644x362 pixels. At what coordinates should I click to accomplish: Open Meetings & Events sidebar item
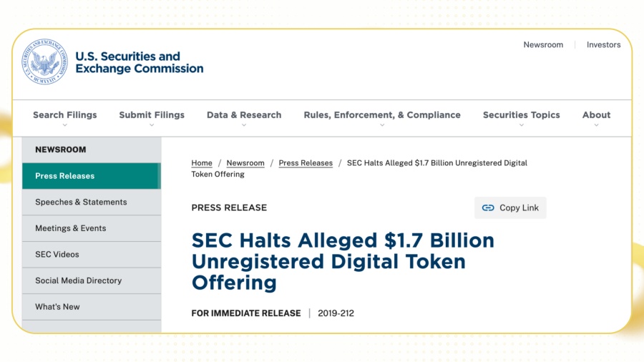pyautogui.click(x=91, y=228)
